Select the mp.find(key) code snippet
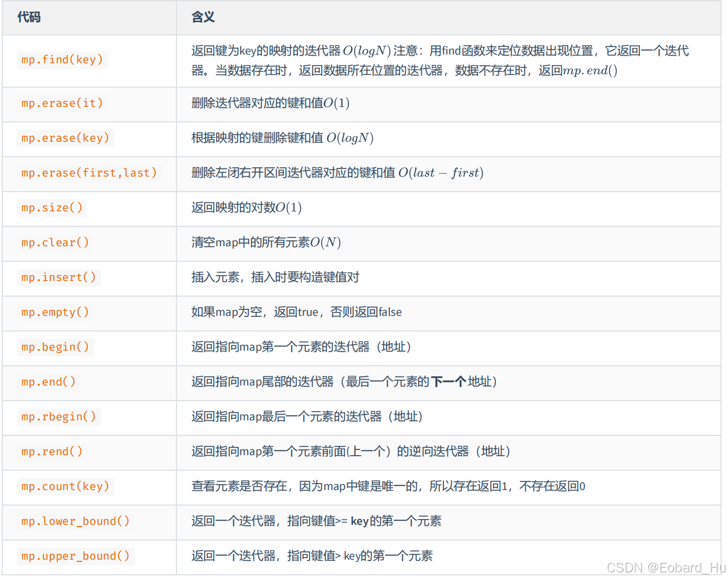 (62, 60)
